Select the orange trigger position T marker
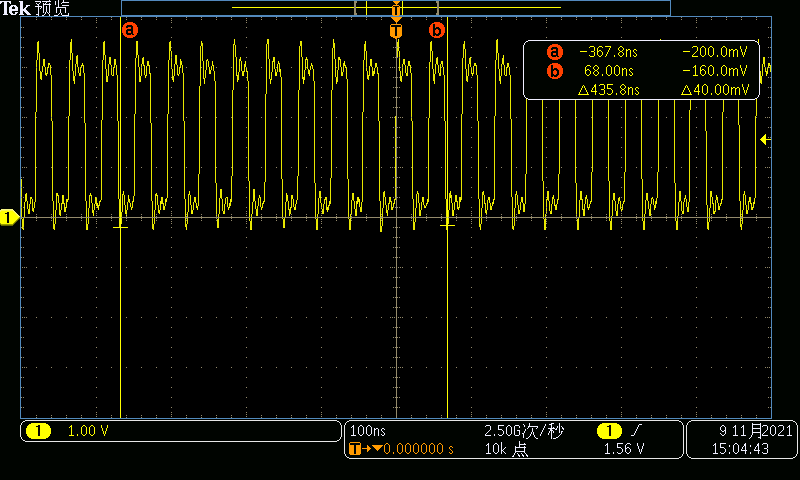Viewport: 800px width, 480px height. click(x=396, y=31)
